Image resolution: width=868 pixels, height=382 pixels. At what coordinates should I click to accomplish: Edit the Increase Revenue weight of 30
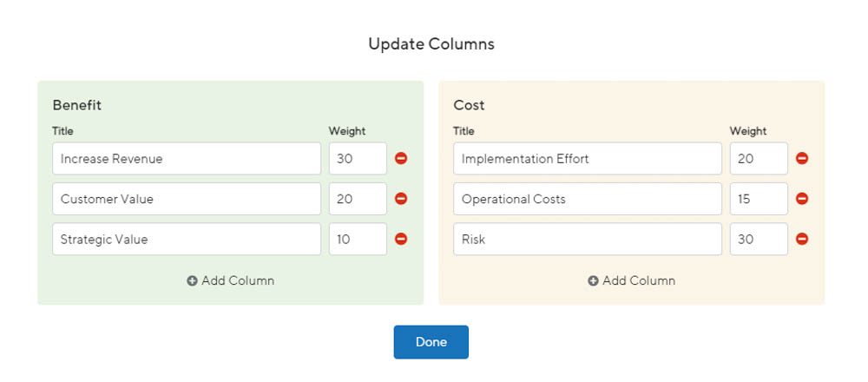coord(358,159)
